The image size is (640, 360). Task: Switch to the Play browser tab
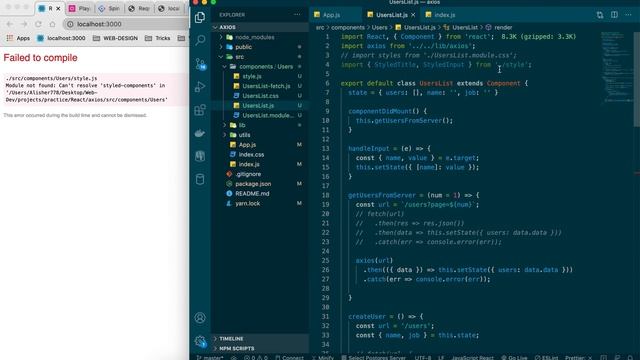[x=80, y=9]
